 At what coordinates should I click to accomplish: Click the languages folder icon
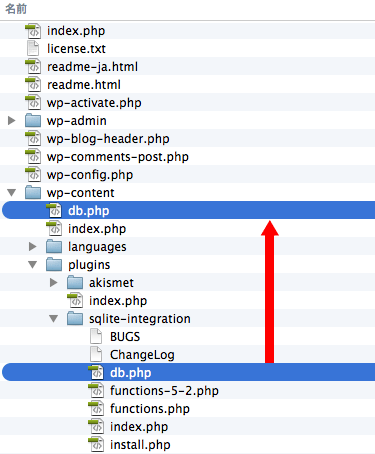54,247
